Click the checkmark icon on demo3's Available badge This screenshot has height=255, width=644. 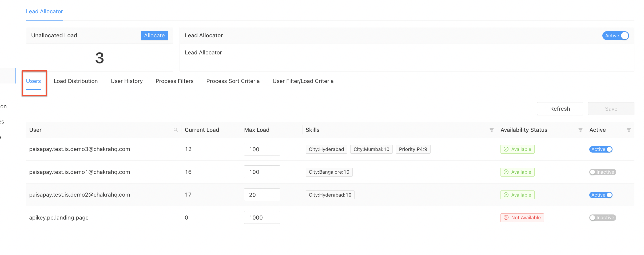[506, 149]
